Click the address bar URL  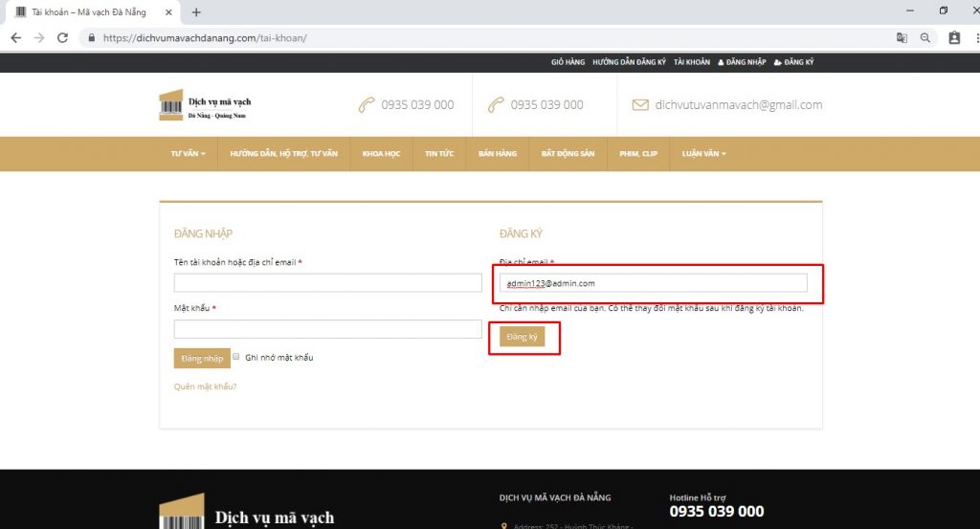(205, 38)
